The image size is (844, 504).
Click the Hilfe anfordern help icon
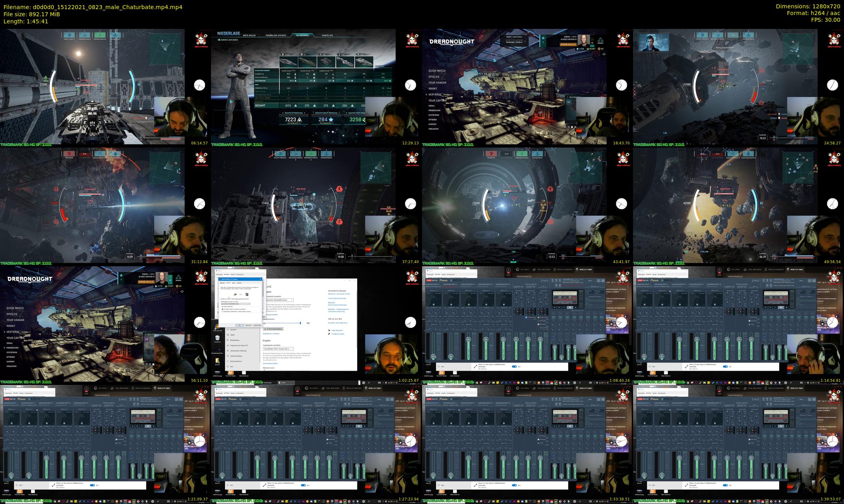329,330
